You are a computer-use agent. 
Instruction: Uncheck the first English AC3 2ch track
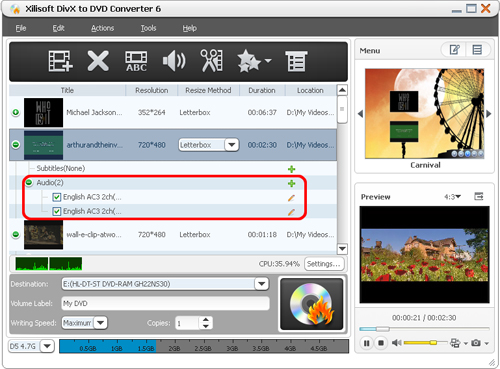click(57, 197)
